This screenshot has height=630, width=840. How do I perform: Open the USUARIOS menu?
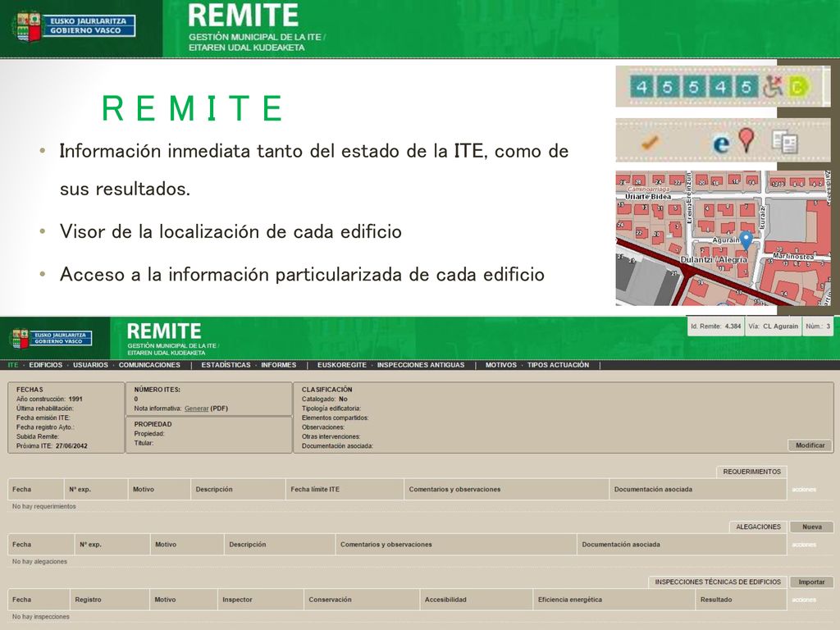[x=90, y=365]
